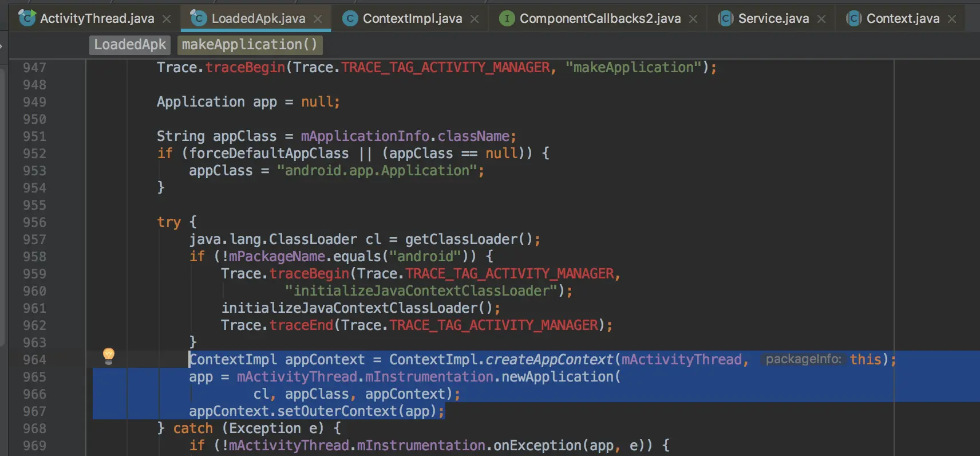Click the "makeApplication" string literal

coord(633,68)
